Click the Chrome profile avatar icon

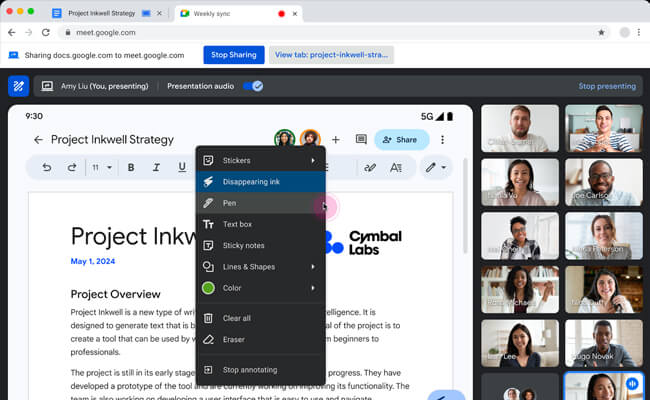(624, 32)
